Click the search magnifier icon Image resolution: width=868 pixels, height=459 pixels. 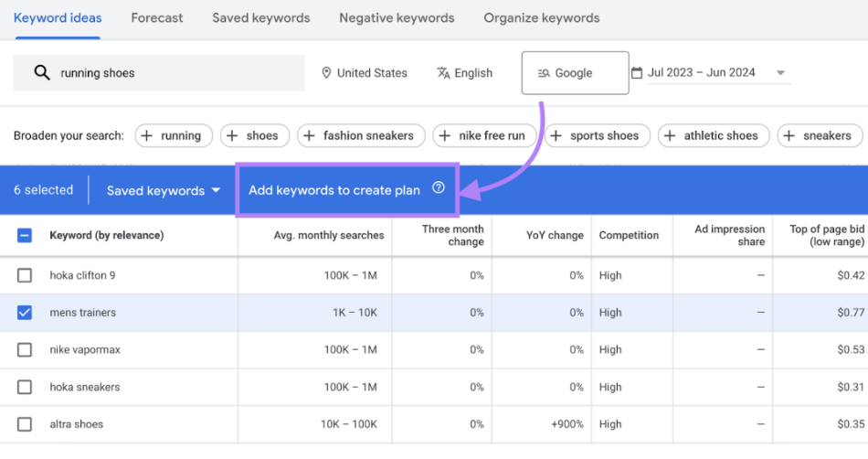click(x=41, y=73)
